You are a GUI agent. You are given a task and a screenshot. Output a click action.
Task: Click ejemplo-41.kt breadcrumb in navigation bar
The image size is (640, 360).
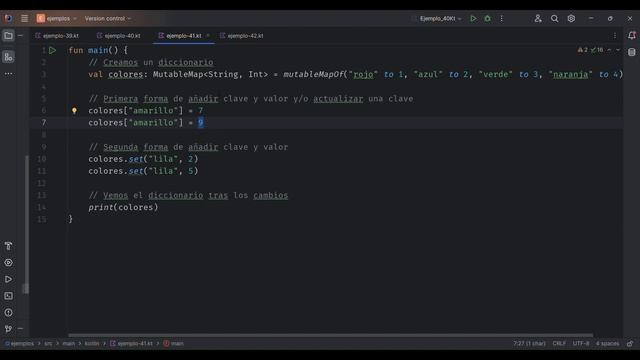[x=131, y=343]
